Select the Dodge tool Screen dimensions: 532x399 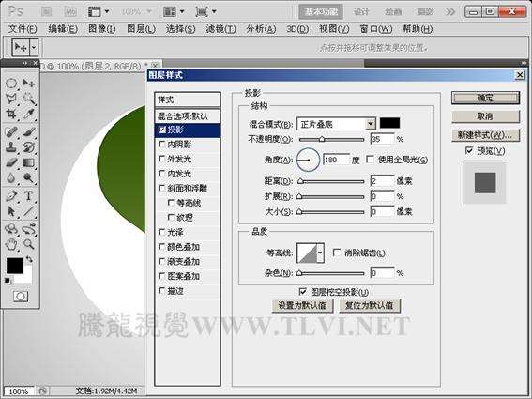[28, 177]
